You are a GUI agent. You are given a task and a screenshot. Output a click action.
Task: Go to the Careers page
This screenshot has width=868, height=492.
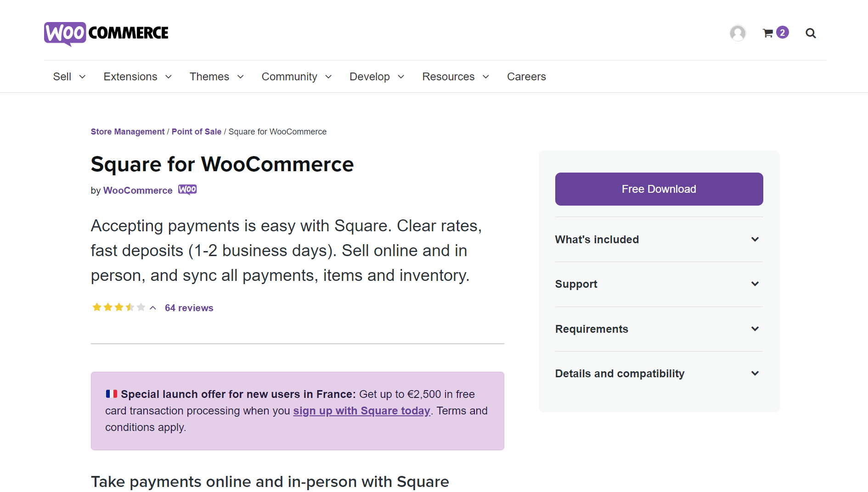(526, 77)
